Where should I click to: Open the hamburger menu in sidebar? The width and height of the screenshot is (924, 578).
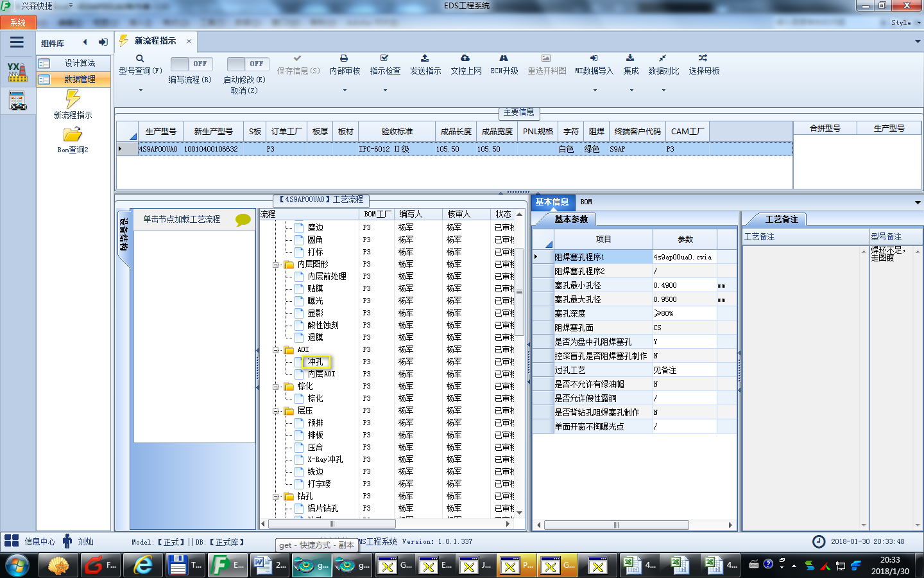17,42
